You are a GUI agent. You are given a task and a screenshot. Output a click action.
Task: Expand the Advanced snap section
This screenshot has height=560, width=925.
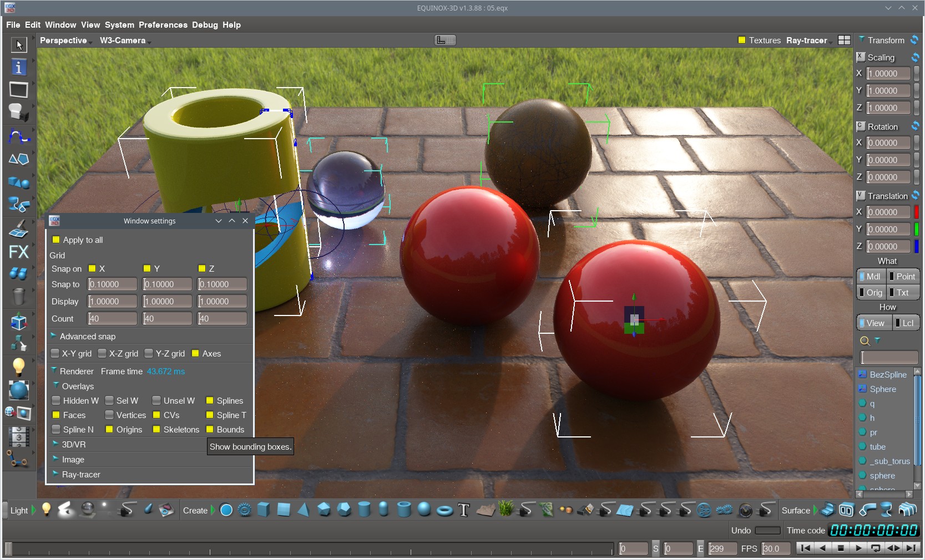click(87, 337)
